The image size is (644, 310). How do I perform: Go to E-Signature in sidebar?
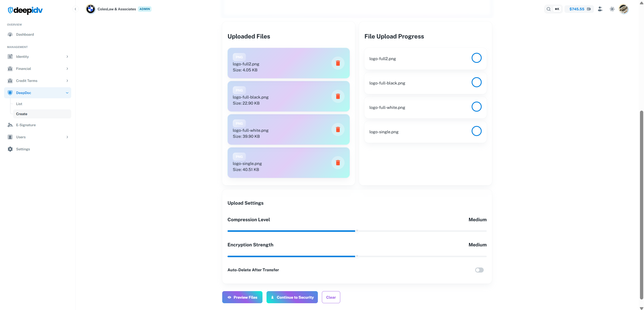coord(26,125)
